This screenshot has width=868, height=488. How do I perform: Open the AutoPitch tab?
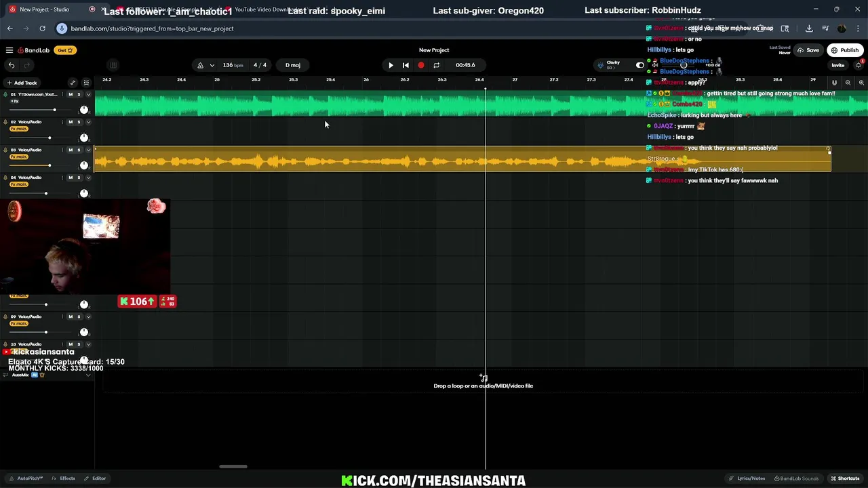click(26, 479)
